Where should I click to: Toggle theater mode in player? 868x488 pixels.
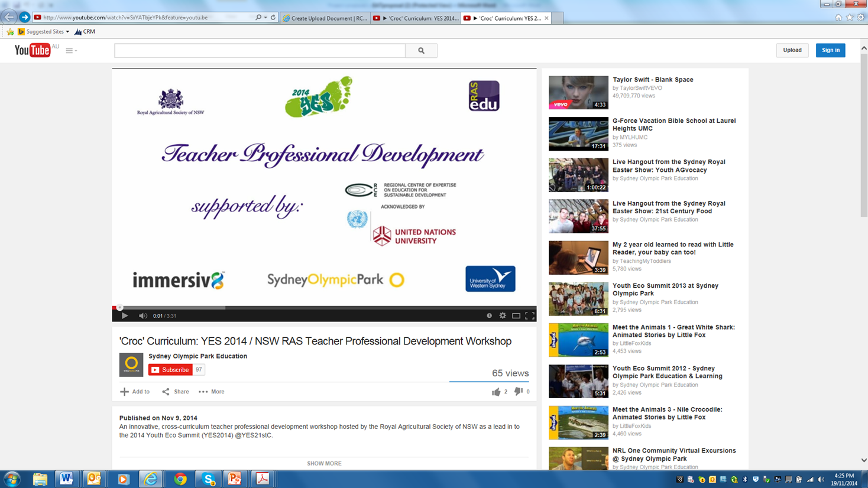pyautogui.click(x=516, y=315)
